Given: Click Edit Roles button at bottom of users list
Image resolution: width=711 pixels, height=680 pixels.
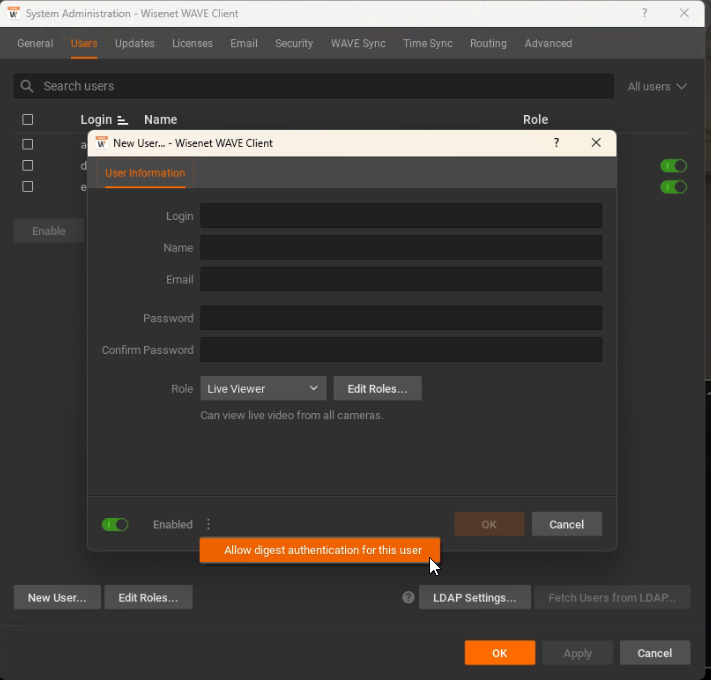Looking at the screenshot, I should (148, 597).
